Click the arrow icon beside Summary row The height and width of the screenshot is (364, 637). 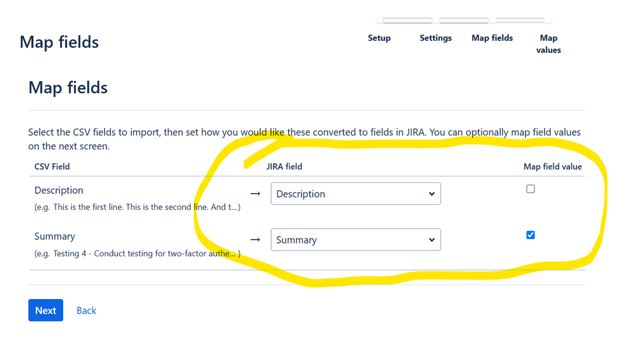255,240
